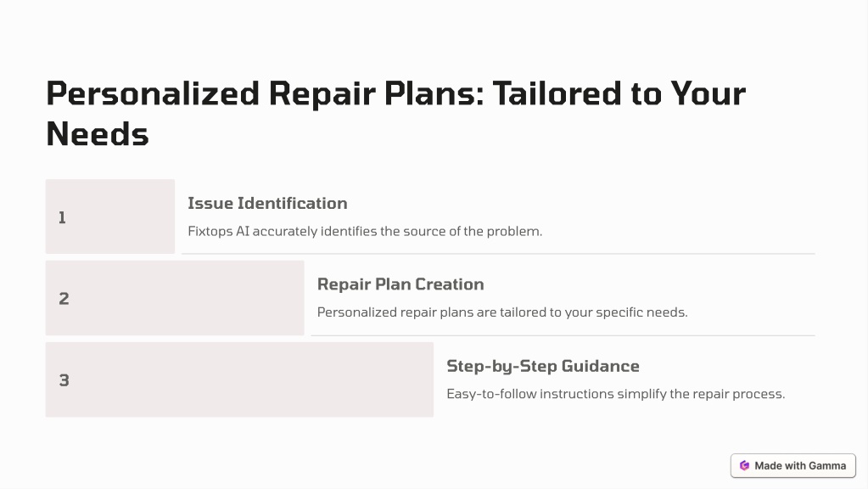Click the divider line under Issue Identification
This screenshot has width=868, height=489.
[498, 254]
